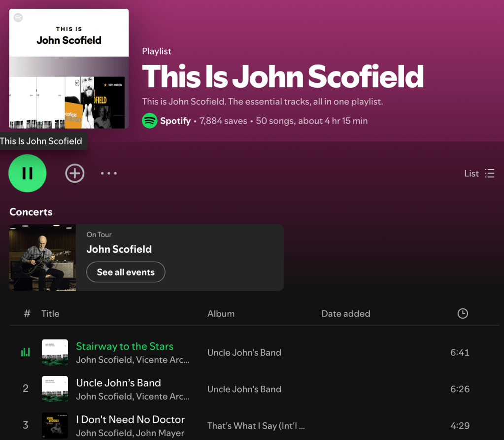The width and height of the screenshot is (504, 440).
Task: Click the clock duration column icon
Action: point(463,313)
